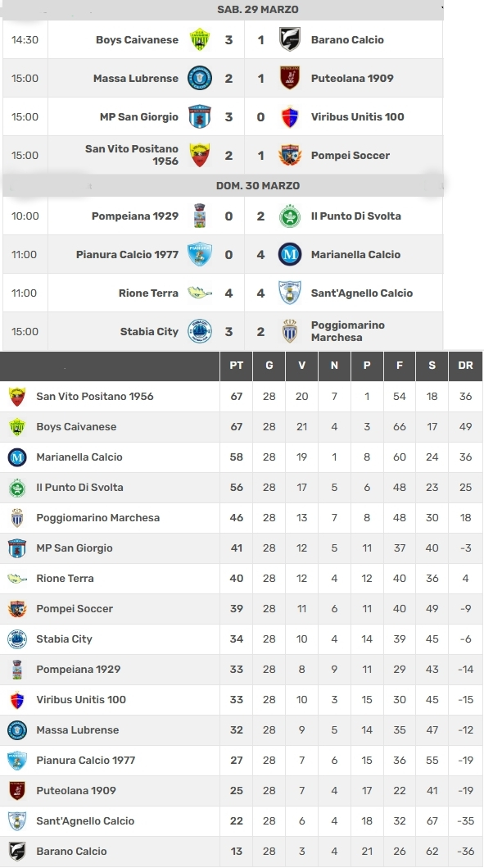Image resolution: width=484 pixels, height=868 pixels.
Task: Click the Barano Calcio crest in results
Action: click(x=289, y=40)
